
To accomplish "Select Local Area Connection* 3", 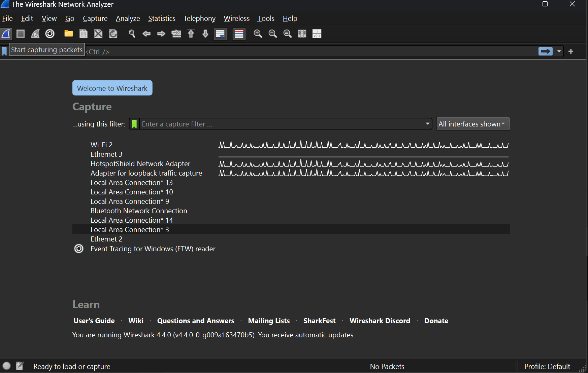I will pyautogui.click(x=291, y=229).
